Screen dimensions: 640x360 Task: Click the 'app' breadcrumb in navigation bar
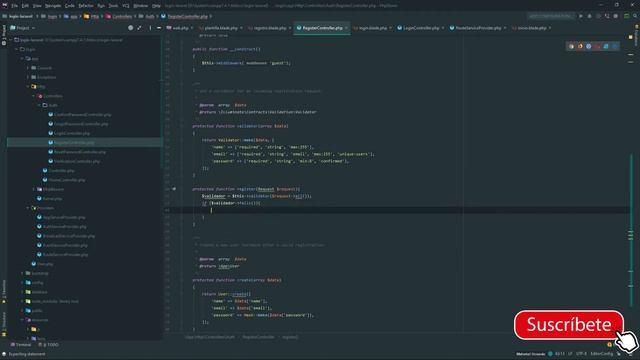click(x=71, y=16)
